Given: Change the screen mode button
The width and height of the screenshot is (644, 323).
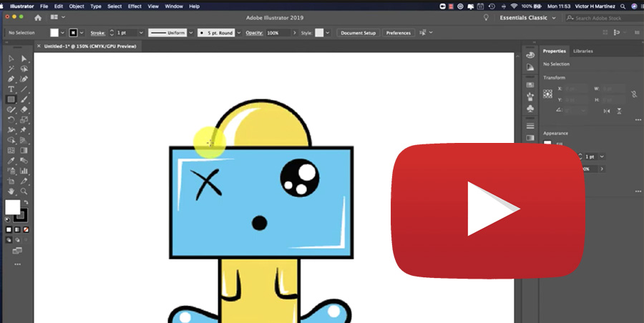Looking at the screenshot, I should [17, 250].
